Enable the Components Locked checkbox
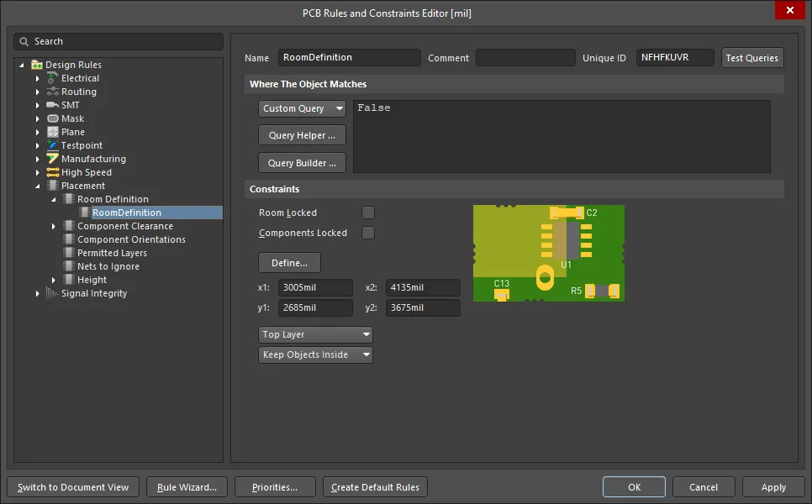812x504 pixels. [x=367, y=233]
